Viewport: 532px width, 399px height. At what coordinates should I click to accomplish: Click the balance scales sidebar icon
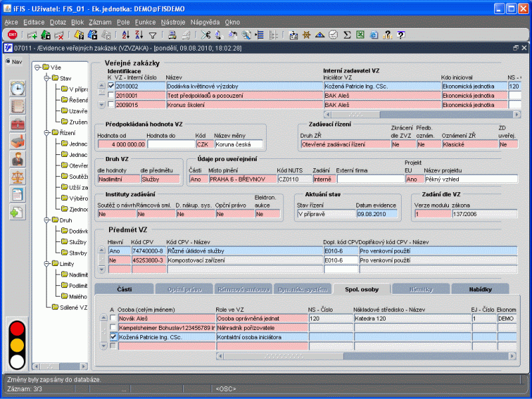point(17,177)
